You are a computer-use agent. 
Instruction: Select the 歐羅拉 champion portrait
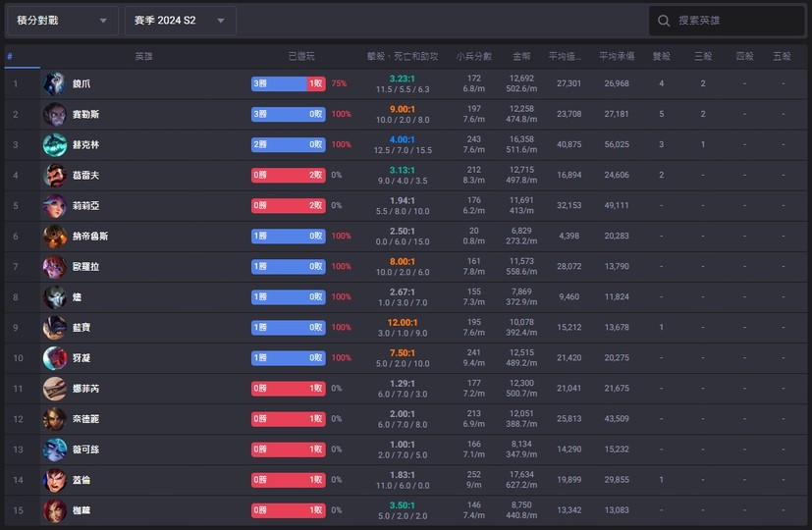(x=55, y=267)
